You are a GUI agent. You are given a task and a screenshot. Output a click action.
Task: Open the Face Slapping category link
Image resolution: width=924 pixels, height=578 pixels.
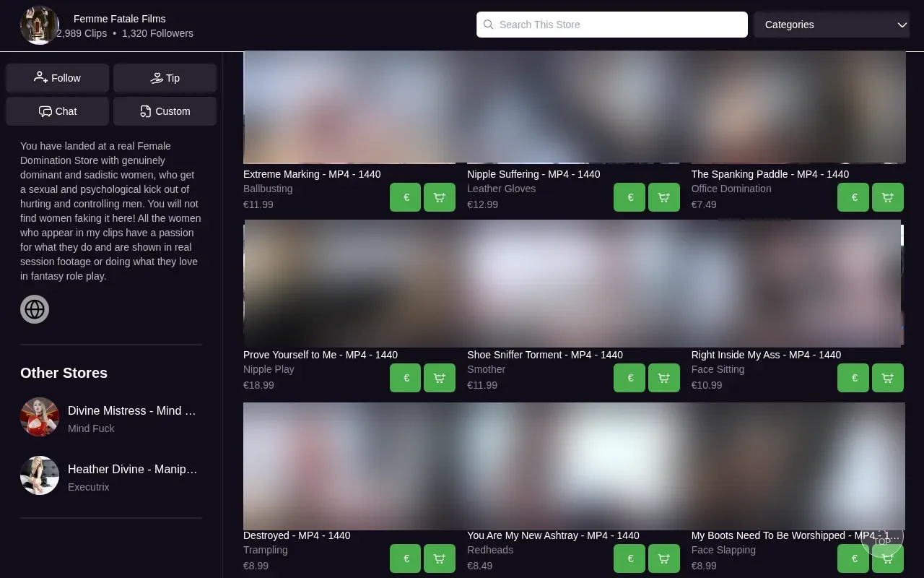[723, 550]
